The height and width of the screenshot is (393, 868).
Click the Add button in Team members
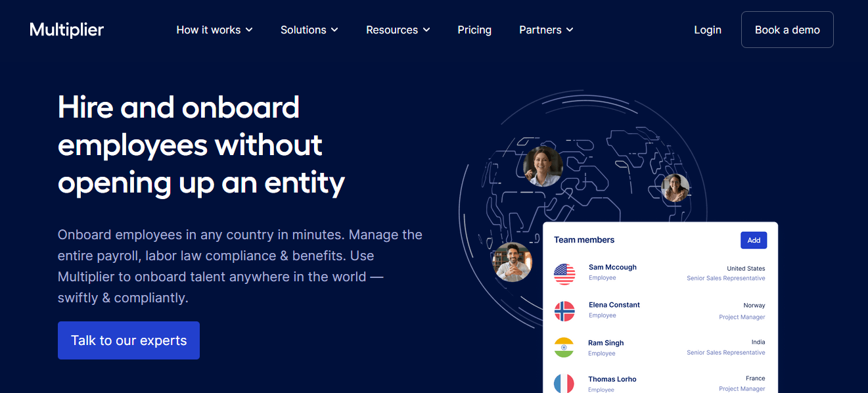click(x=754, y=240)
